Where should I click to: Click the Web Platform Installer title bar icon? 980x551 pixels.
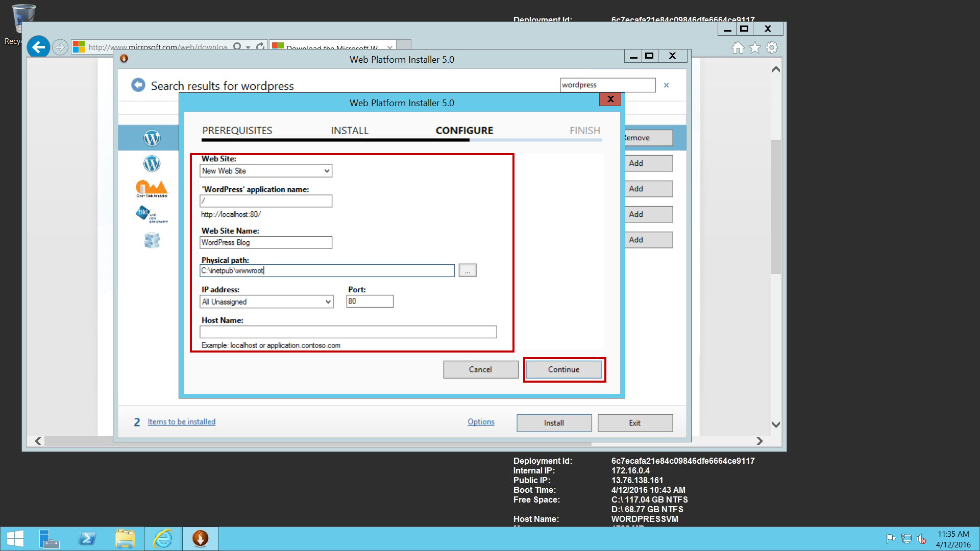point(124,59)
